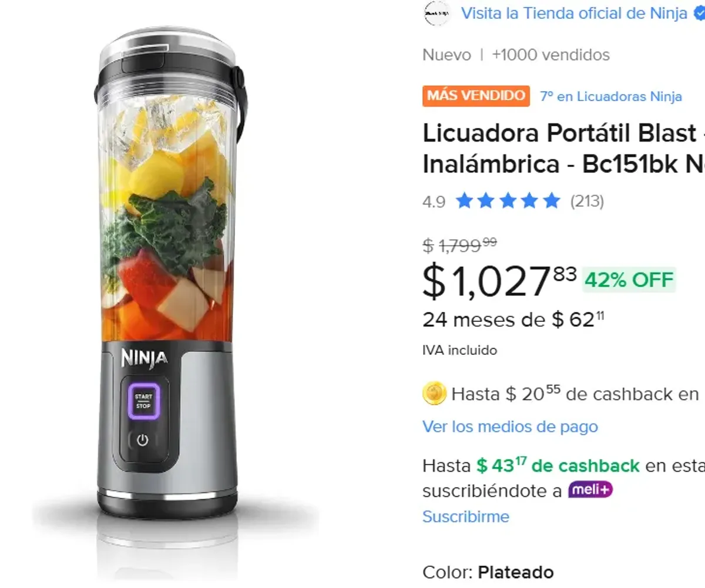This screenshot has width=705, height=588.
Task: Click the fifth blue rating star
Action: point(551,201)
